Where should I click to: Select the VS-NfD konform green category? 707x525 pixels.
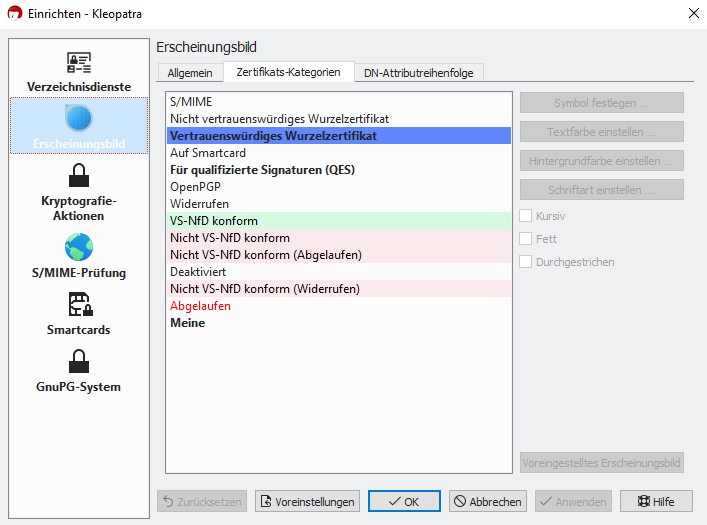click(339, 221)
